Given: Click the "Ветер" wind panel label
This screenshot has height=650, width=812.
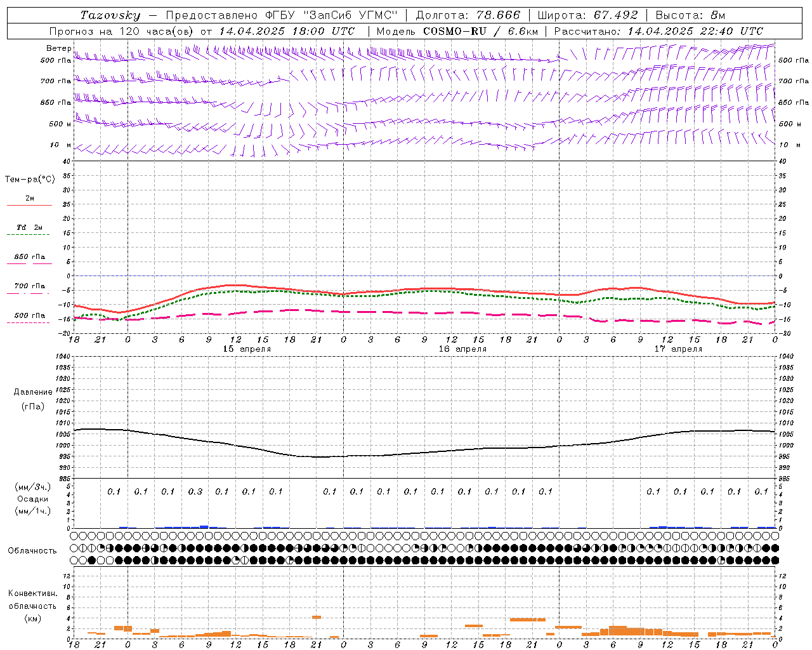Looking at the screenshot, I should (x=58, y=48).
